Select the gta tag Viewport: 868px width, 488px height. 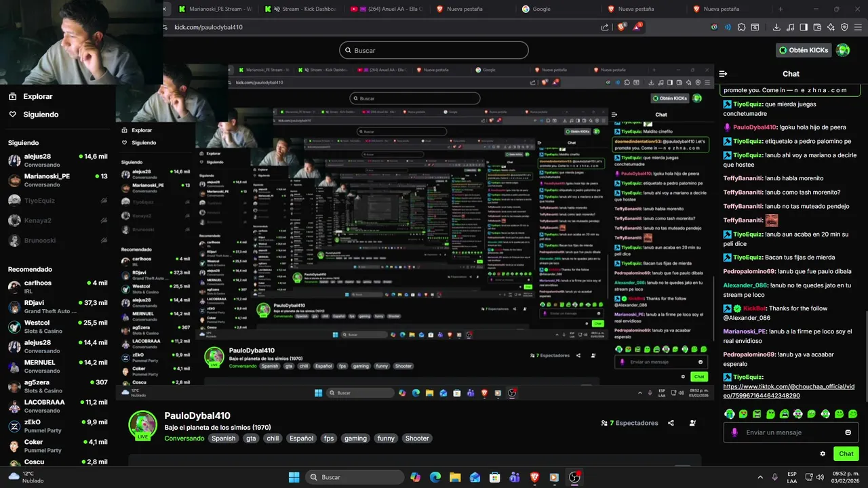point(251,439)
